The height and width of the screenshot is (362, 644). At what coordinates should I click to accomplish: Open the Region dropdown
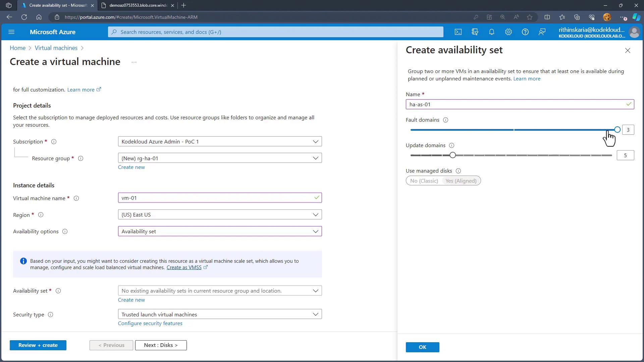220,215
